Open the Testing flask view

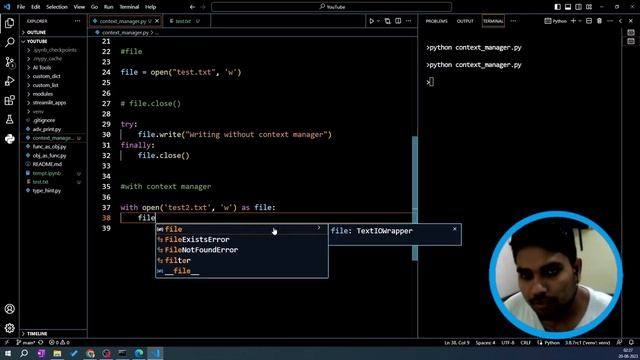click(9, 119)
